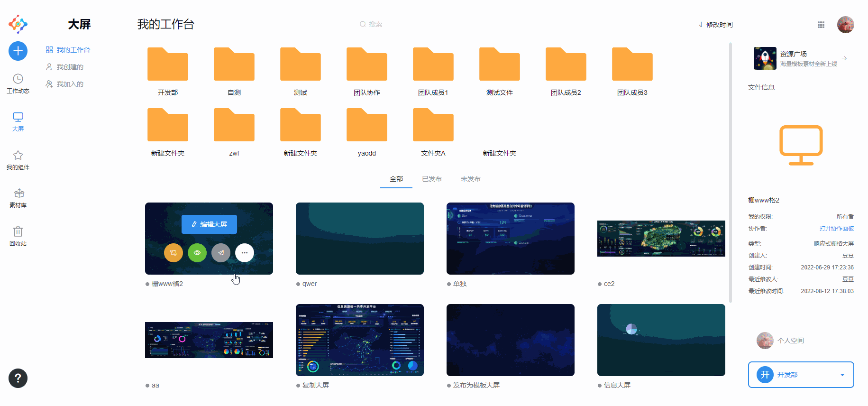Click the green eye preview icon
The image size is (868, 406).
[x=197, y=253]
